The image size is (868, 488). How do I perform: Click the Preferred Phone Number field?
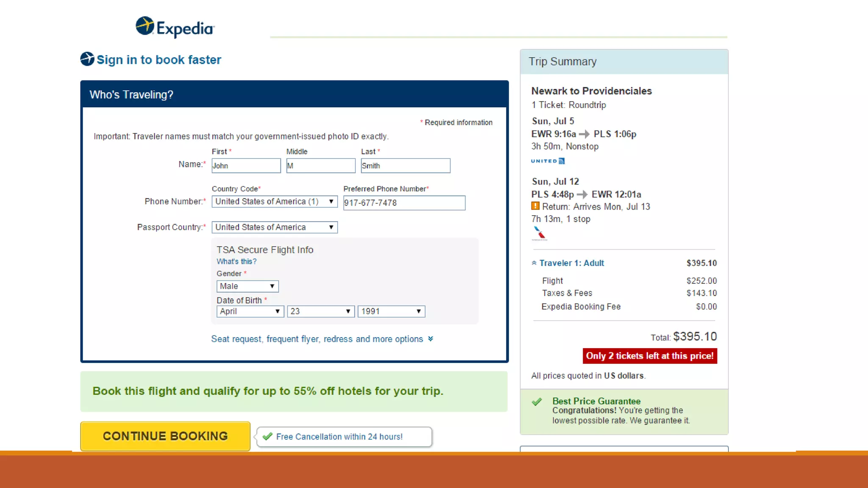pyautogui.click(x=403, y=203)
